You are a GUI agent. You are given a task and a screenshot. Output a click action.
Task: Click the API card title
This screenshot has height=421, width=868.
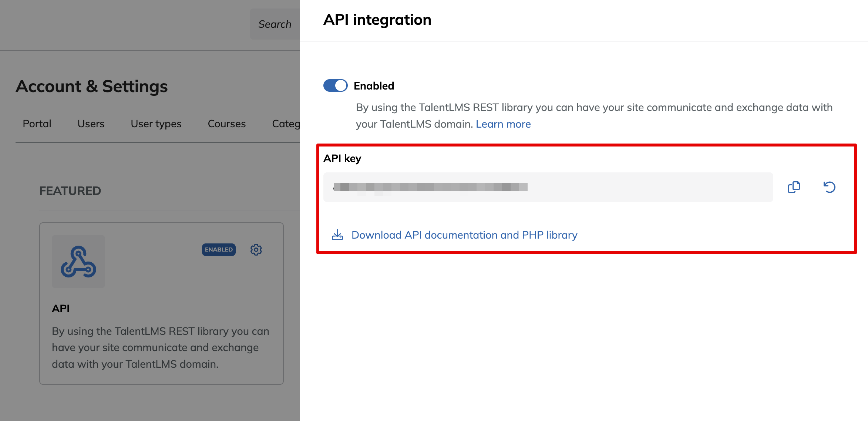click(x=61, y=309)
